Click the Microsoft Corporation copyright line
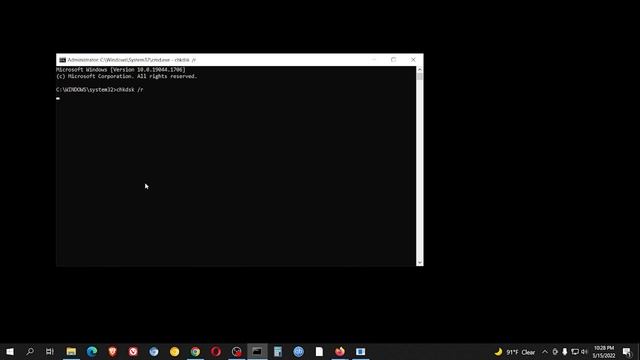 pos(127,76)
